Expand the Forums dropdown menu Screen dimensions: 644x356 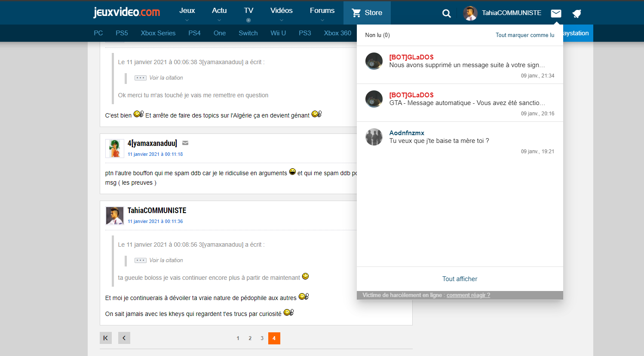(x=322, y=13)
